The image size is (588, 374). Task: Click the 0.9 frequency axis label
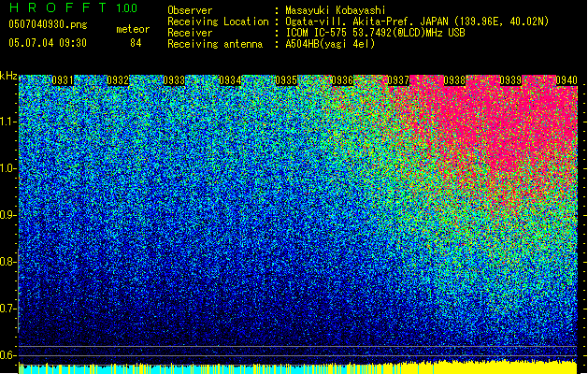click(x=8, y=215)
